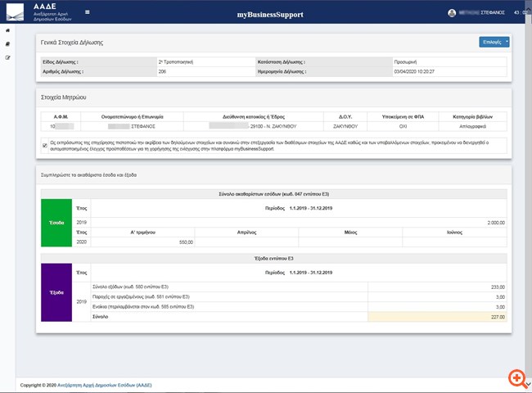Click the magnifier zoom icon at bottom right
Screen dimensions: 532x393
516,377
